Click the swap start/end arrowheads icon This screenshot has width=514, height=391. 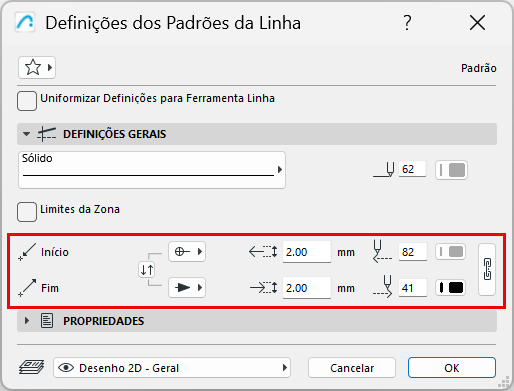pyautogui.click(x=147, y=270)
